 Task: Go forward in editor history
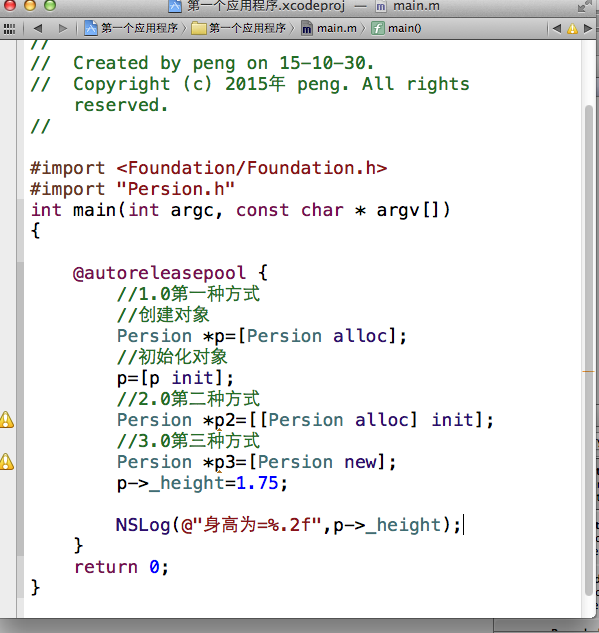63,28
